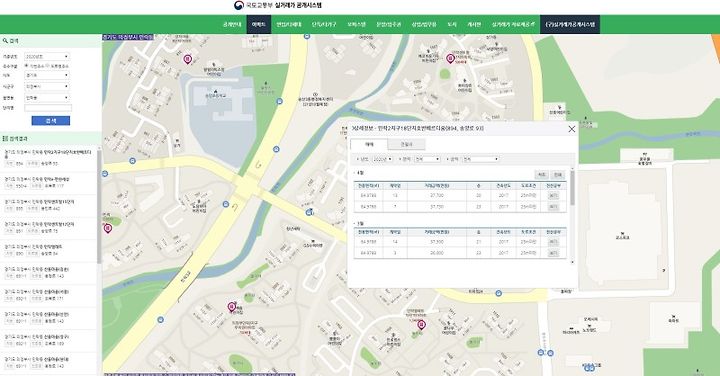This screenshot has height=376, width=720.
Task: Click the bus stop icon under the popup's bottom edge
Action: coord(499,293)
